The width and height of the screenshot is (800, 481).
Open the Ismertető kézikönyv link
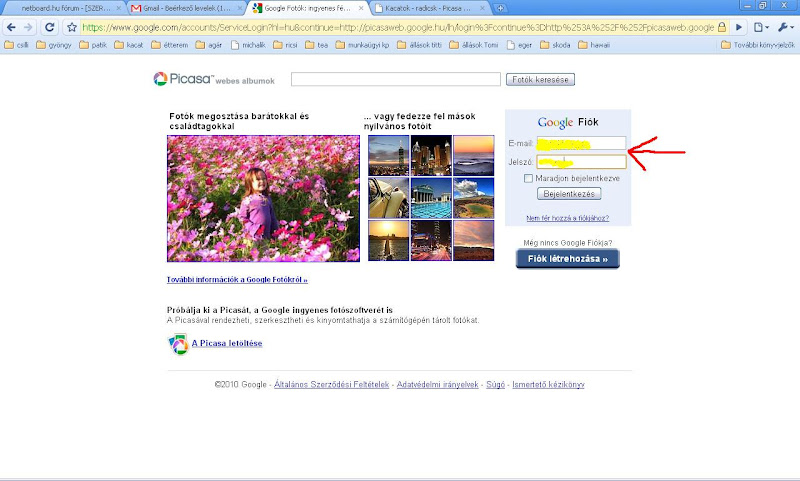pyautogui.click(x=548, y=385)
